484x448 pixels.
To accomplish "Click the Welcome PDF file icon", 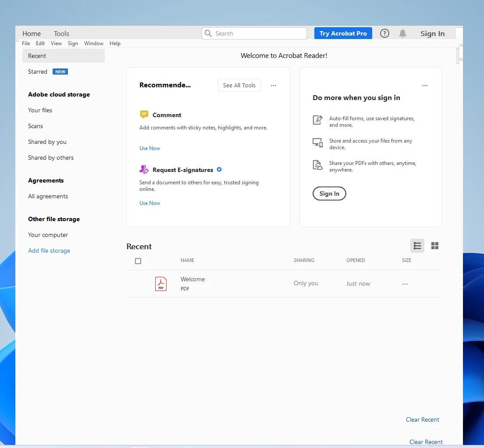I will pyautogui.click(x=161, y=283).
